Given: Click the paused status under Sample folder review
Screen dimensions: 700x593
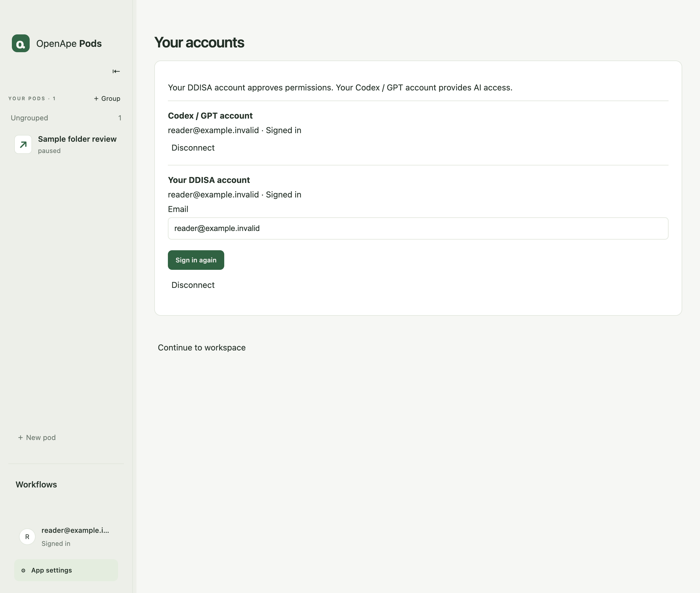Looking at the screenshot, I should 50,151.
